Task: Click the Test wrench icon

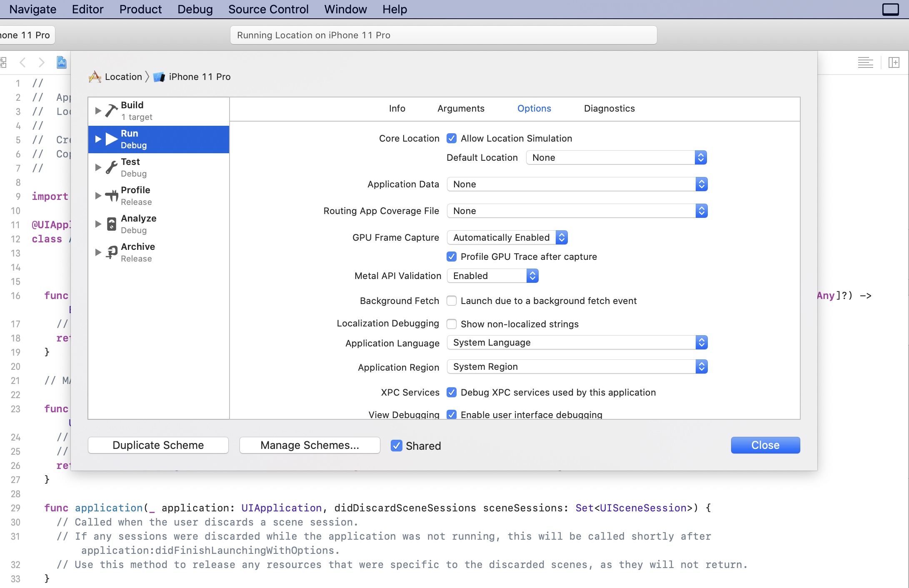Action: (111, 167)
